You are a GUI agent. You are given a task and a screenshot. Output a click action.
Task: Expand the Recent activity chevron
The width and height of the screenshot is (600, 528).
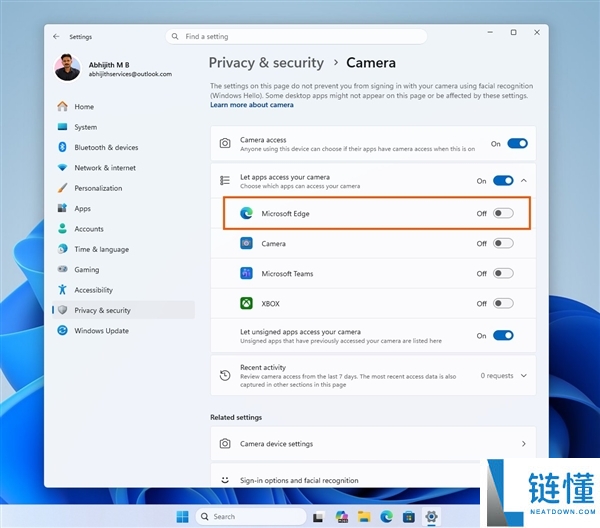524,376
